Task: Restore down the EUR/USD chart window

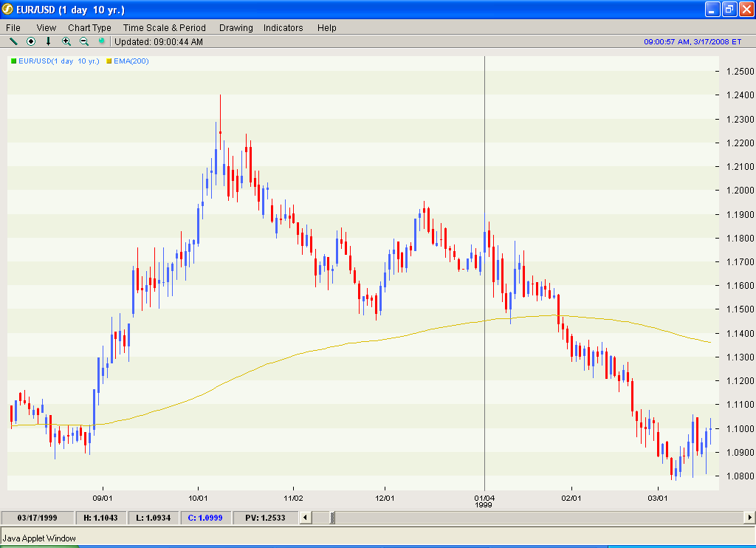Action: click(729, 9)
